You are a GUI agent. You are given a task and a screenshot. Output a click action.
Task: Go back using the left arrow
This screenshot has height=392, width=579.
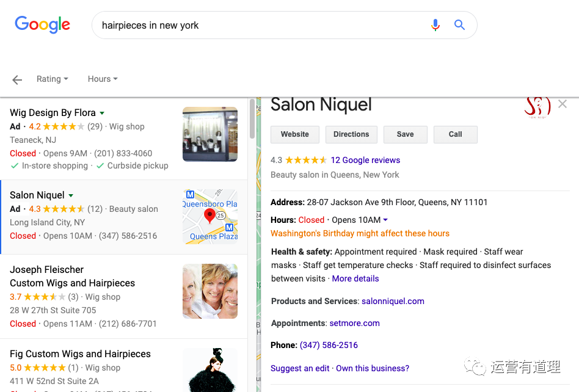tap(17, 79)
